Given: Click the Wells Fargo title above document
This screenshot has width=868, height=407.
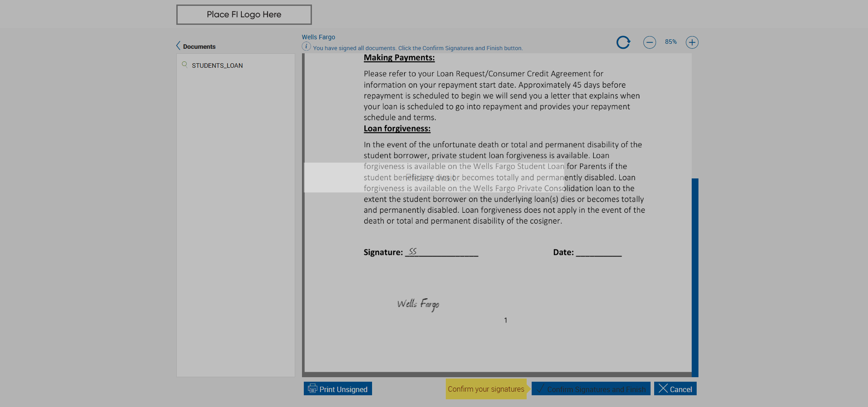Looking at the screenshot, I should 318,37.
